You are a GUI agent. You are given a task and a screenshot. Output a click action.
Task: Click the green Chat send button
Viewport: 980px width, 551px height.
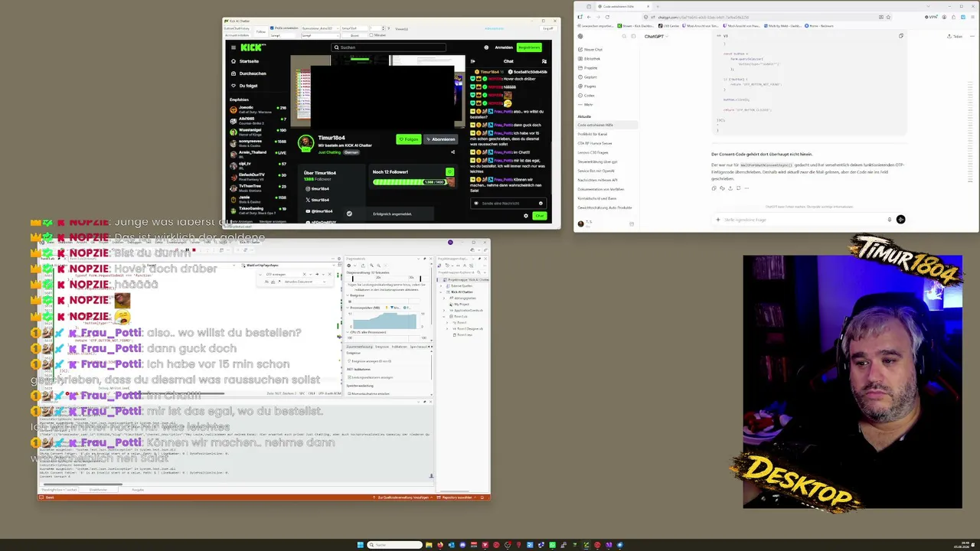point(540,216)
